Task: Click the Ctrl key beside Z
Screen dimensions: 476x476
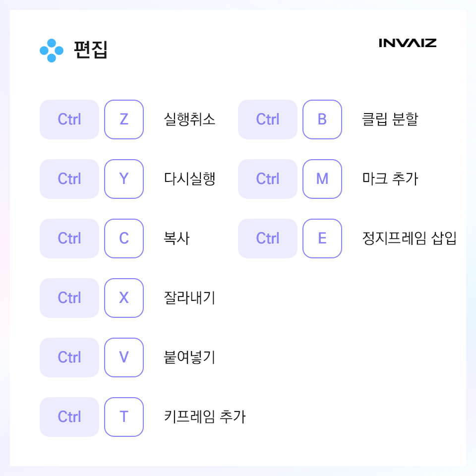Action: coord(69,119)
